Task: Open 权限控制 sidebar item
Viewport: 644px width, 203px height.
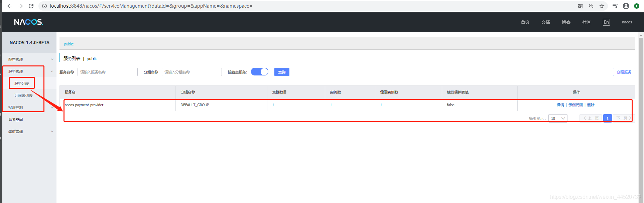Action: (x=16, y=108)
